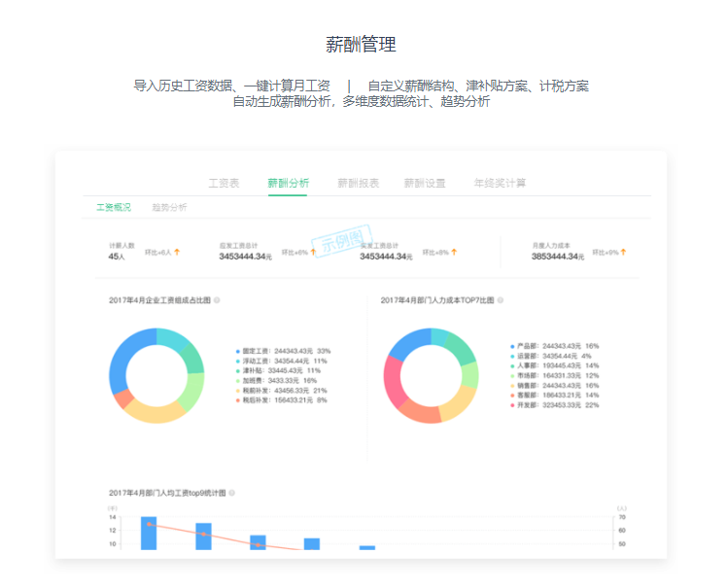
Task: Click the 运营部 legend entry
Action: [551, 356]
